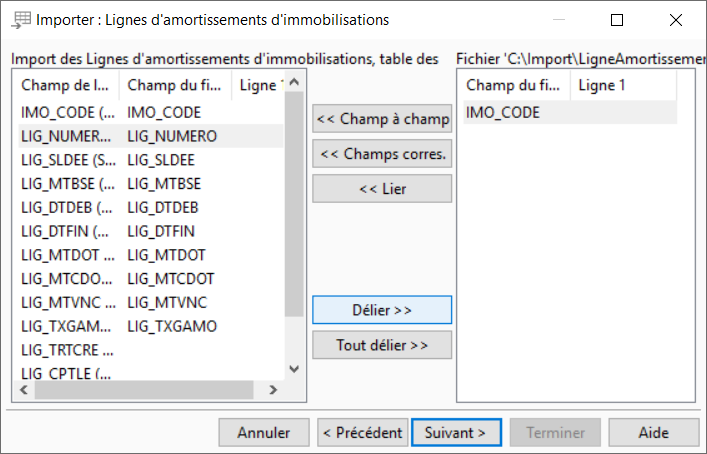The image size is (707, 454).
Task: Click the import table icon in title bar
Action: coord(21,20)
